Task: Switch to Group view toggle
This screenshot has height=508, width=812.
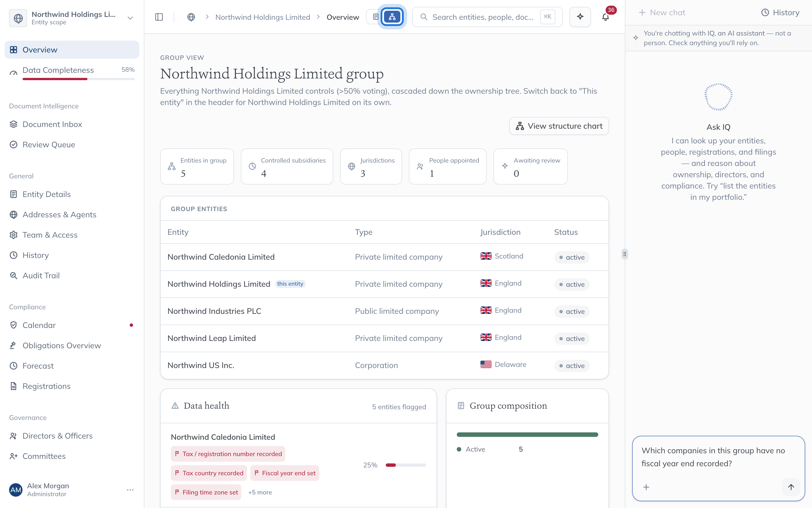Action: tap(392, 17)
